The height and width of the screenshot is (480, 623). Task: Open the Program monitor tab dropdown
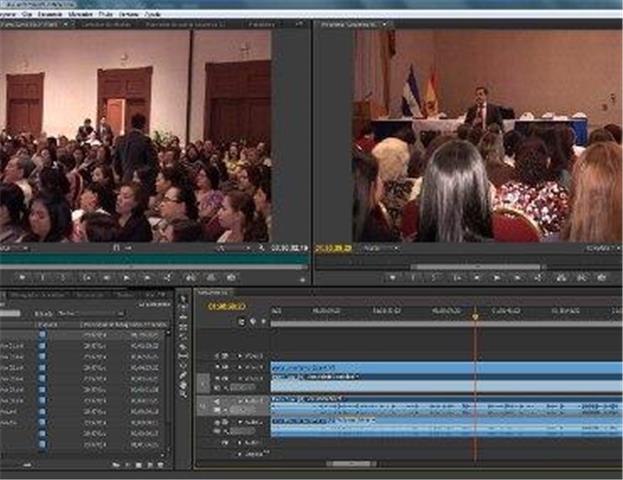click(386, 24)
